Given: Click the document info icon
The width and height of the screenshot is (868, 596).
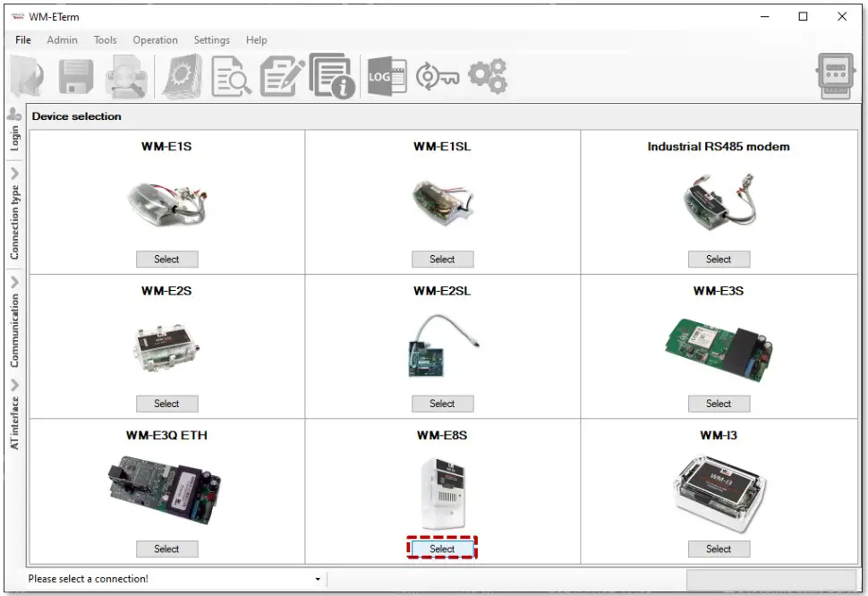Looking at the screenshot, I should 332,76.
